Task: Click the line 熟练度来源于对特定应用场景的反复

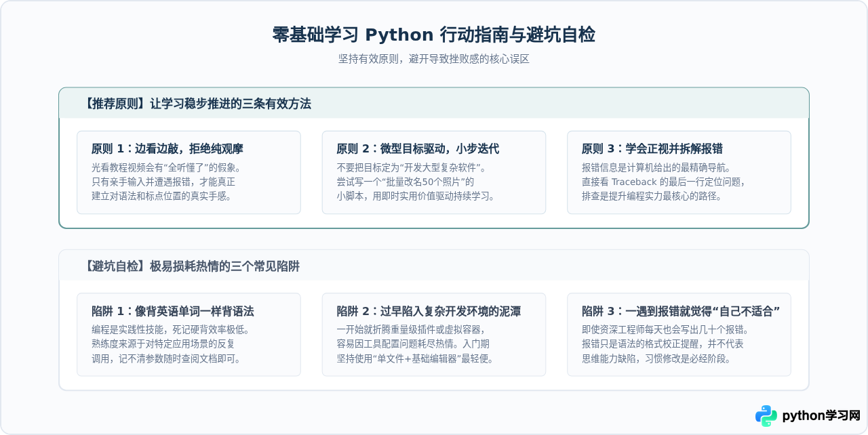Action: (x=163, y=344)
